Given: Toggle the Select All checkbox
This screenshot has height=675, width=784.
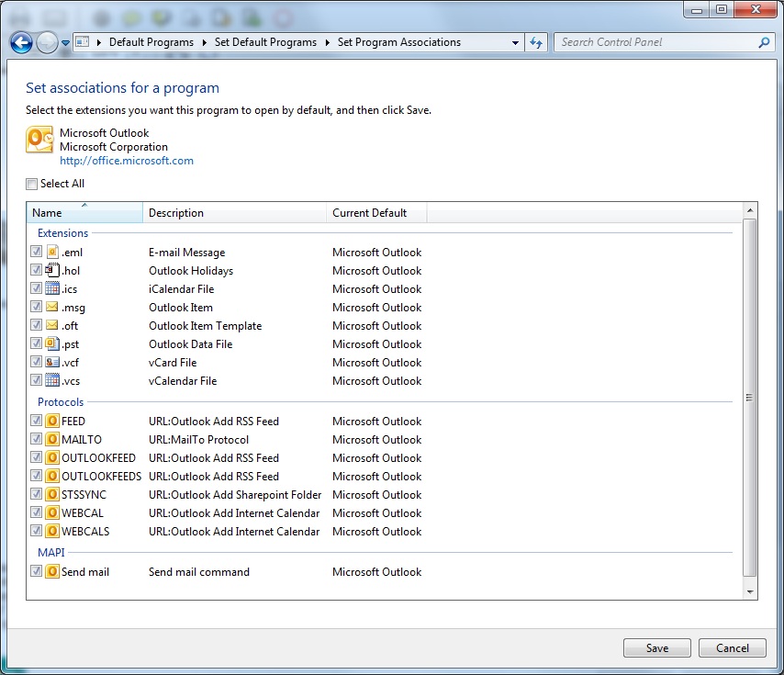Looking at the screenshot, I should [31, 184].
